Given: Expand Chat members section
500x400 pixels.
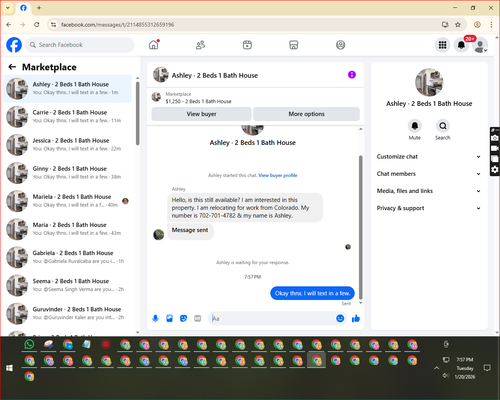Looking at the screenshot, I should (x=429, y=174).
